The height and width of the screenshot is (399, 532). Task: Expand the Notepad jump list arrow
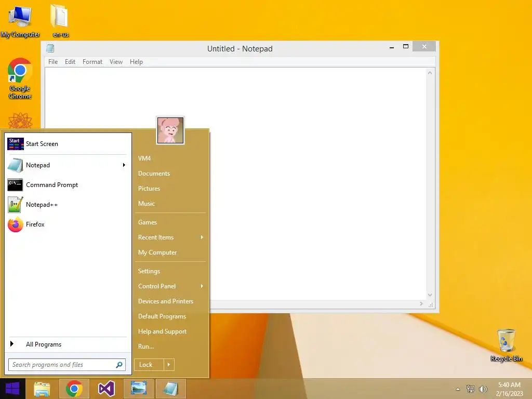click(x=124, y=165)
